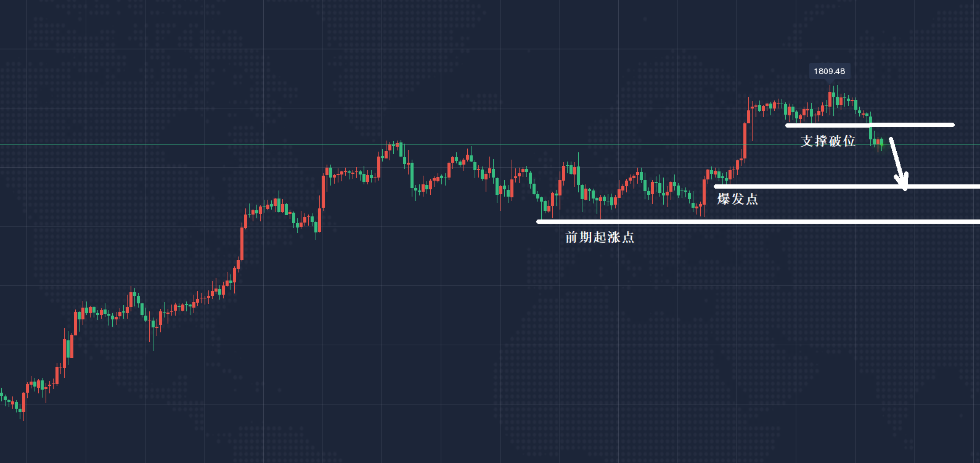Click the top of the white downward arrow
This screenshot has width=980, height=463.
point(891,139)
